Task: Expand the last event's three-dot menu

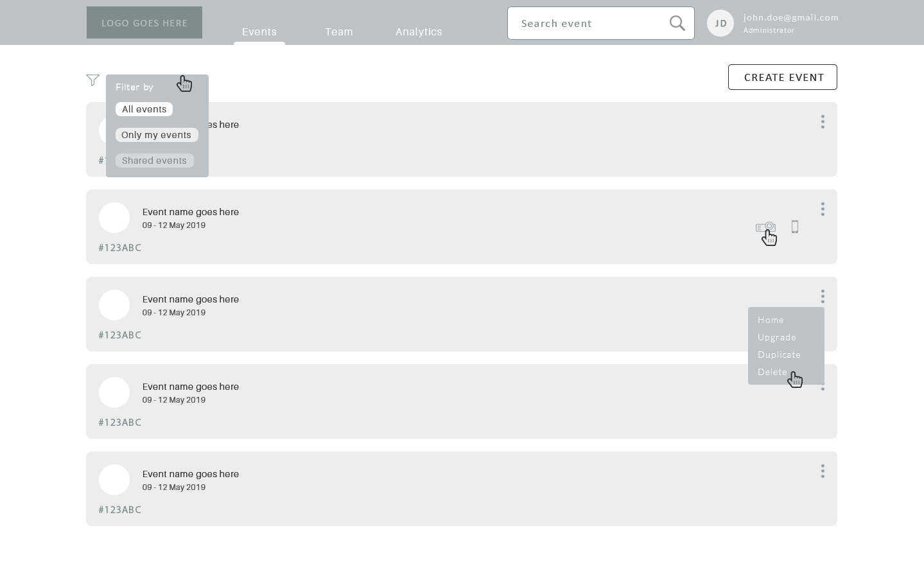Action: [823, 471]
